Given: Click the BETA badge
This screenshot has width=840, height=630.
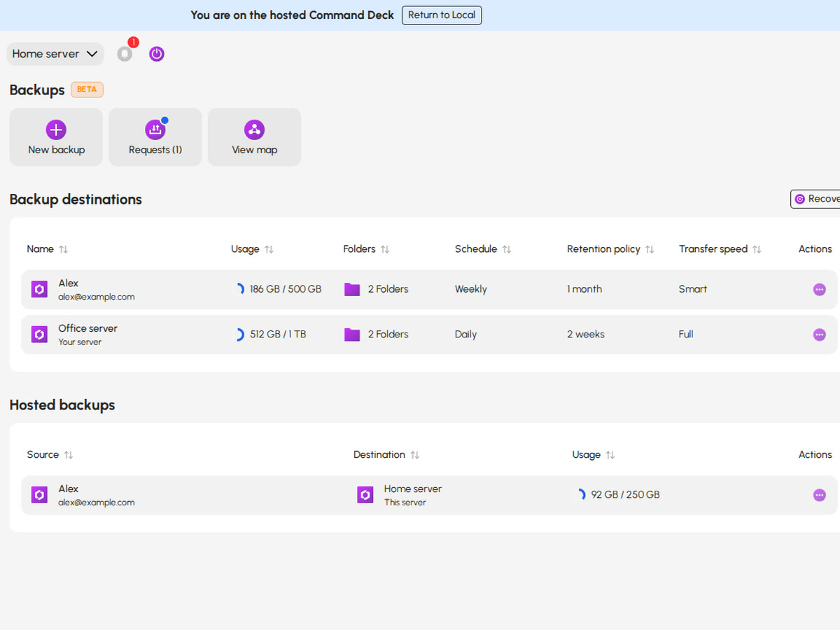Looking at the screenshot, I should click(87, 90).
